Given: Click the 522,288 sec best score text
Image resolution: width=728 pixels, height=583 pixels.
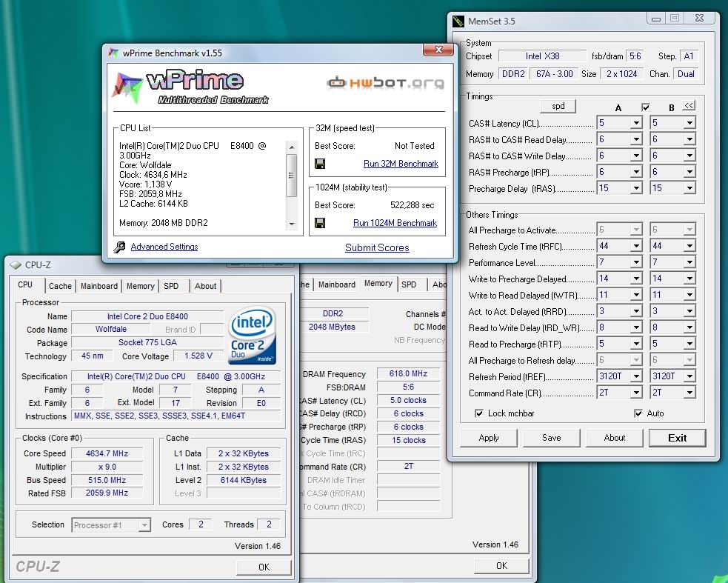Looking at the screenshot, I should pos(412,205).
